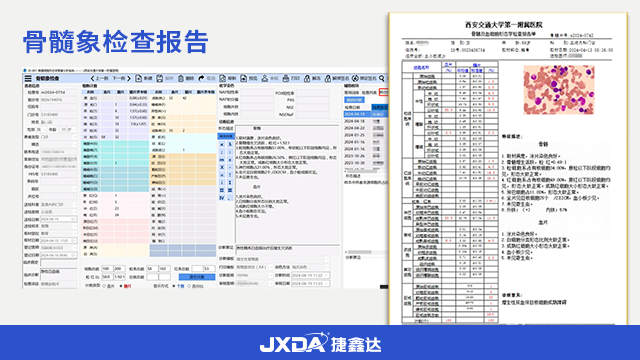
Task: Click the blue calculate button below 红系总数
Action: (197, 277)
